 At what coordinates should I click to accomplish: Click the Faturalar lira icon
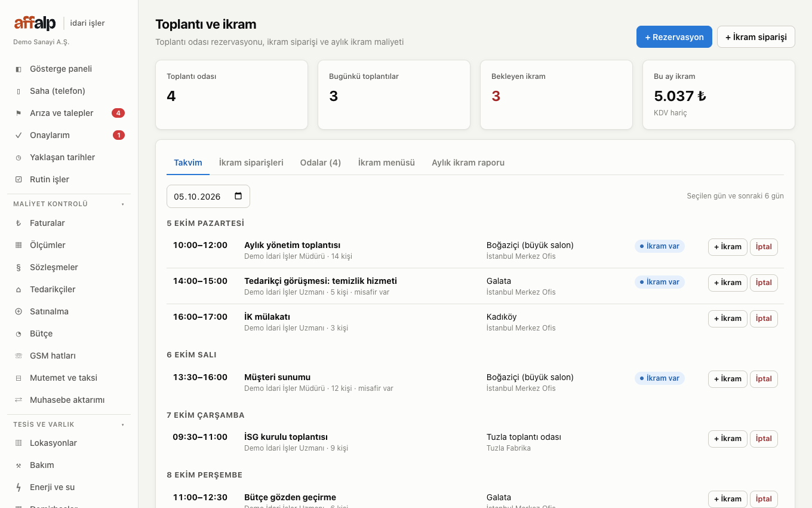click(19, 223)
